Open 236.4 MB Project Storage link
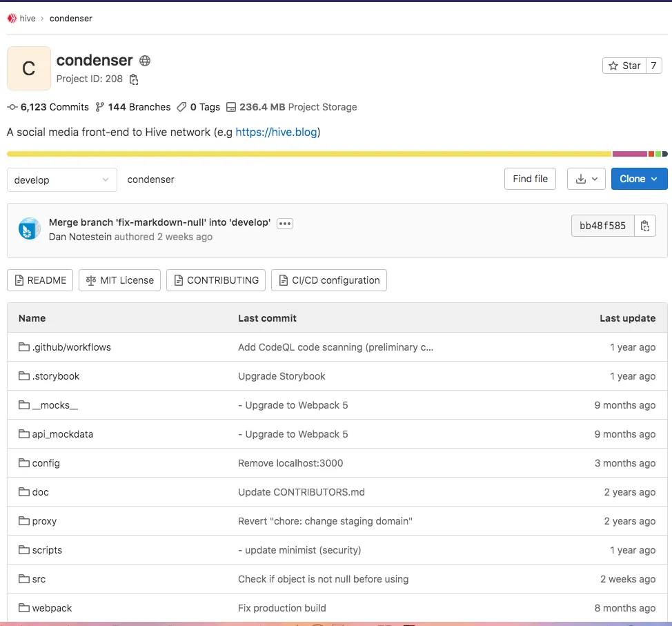Viewport: 672px width, 626px height. 291,107
